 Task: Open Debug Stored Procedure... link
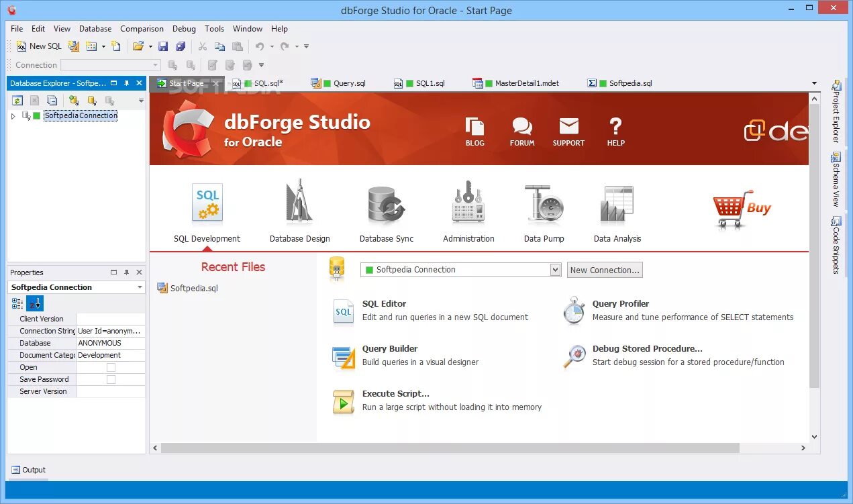(x=648, y=349)
